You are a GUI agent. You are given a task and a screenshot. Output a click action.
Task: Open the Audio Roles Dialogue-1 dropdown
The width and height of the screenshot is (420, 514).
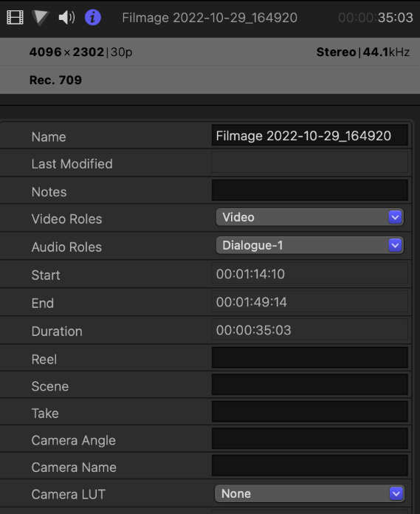(x=309, y=245)
